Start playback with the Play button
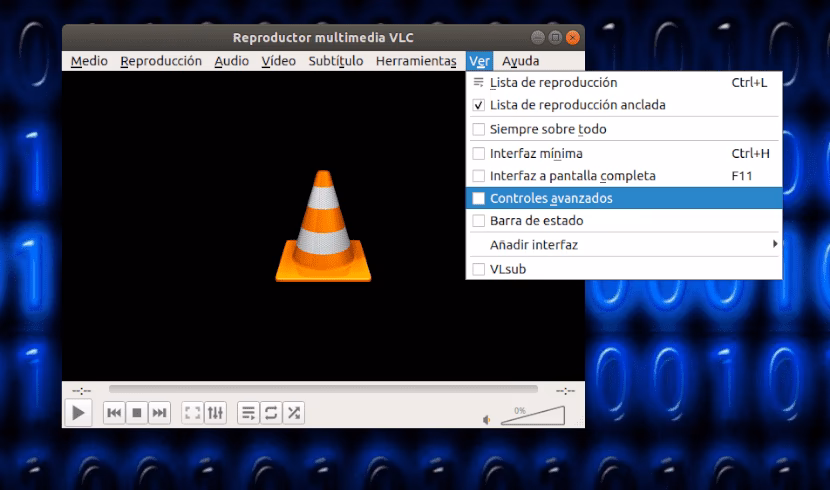 pos(78,413)
